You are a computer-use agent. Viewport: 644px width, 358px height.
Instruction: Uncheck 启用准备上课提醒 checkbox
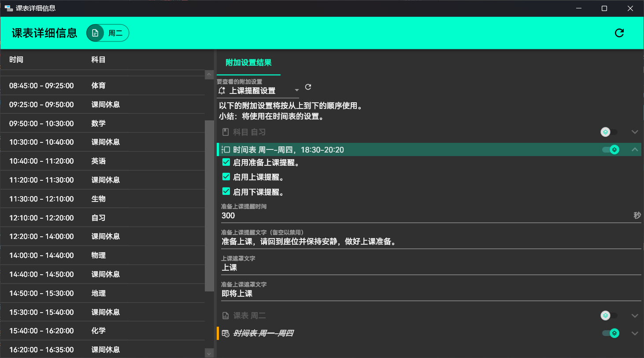coord(226,163)
